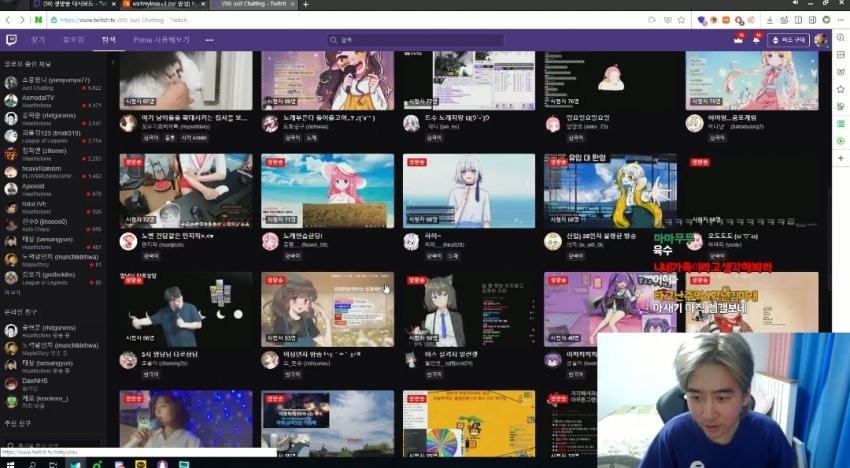Click streamer avatar under beach girl stream

pyautogui.click(x=270, y=241)
